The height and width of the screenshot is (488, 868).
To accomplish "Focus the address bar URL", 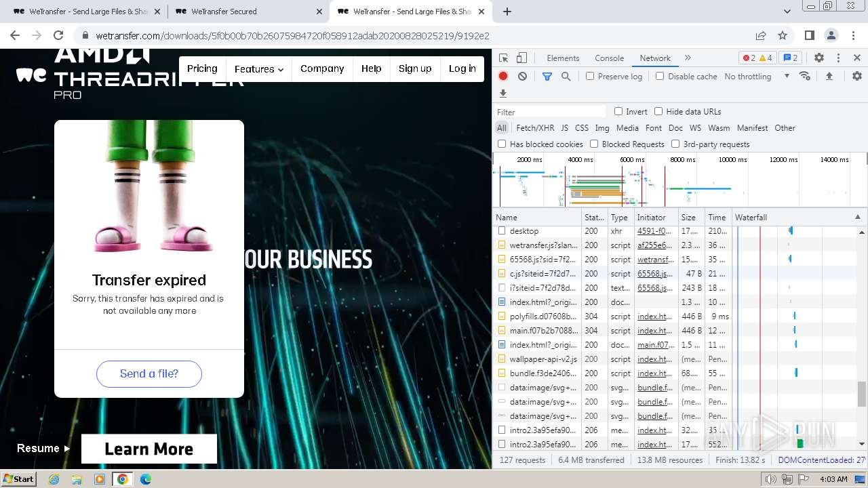I will [292, 35].
